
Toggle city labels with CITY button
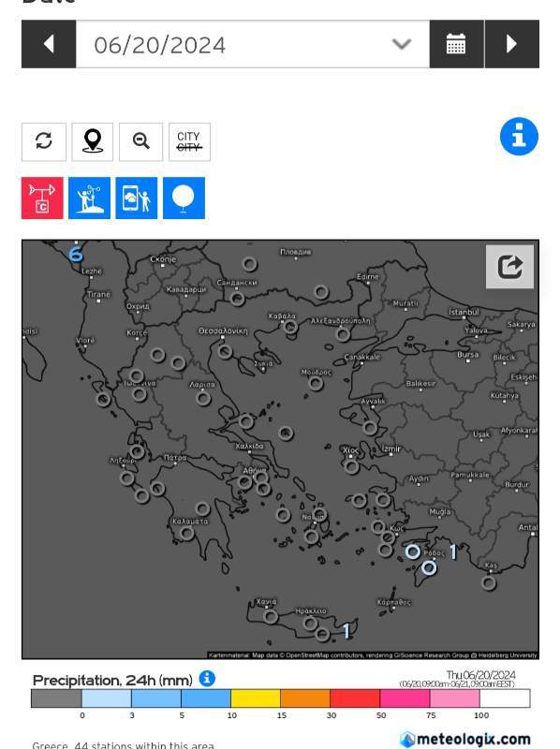[x=189, y=142]
